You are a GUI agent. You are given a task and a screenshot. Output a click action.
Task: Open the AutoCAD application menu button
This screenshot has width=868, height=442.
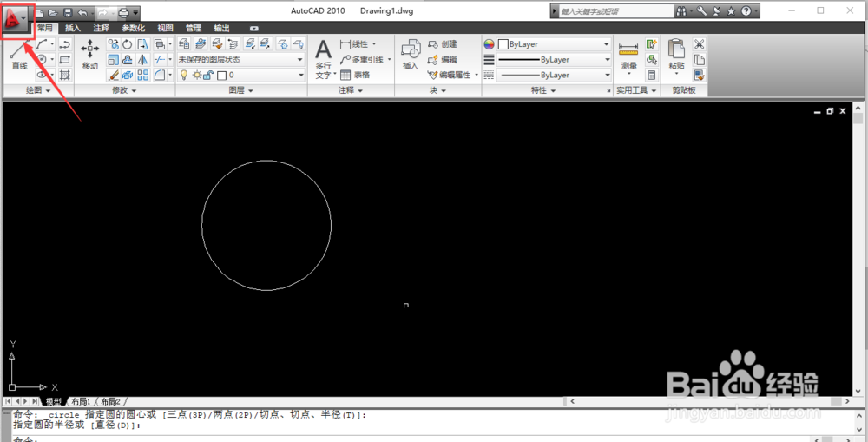[16, 21]
